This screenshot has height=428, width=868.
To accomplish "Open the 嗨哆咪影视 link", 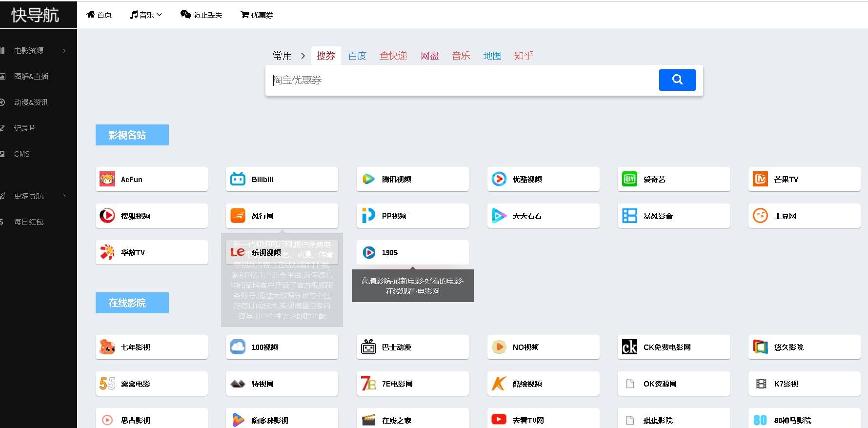I will pos(282,418).
